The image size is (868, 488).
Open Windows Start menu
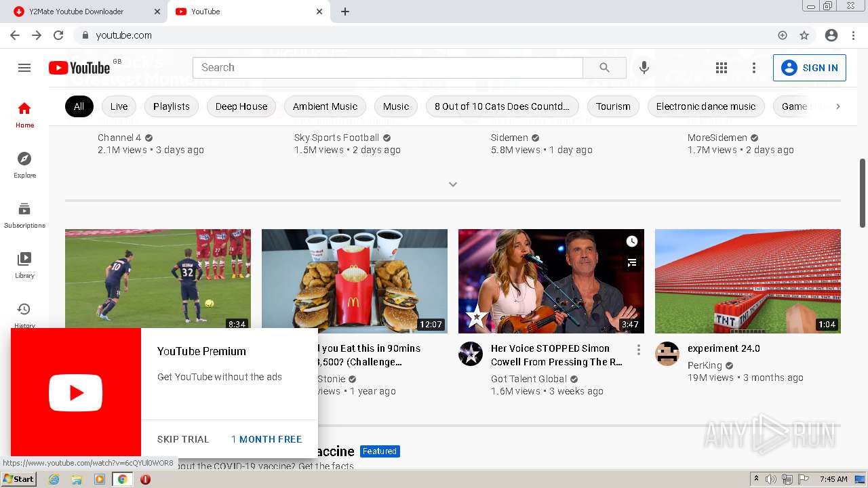(18, 479)
